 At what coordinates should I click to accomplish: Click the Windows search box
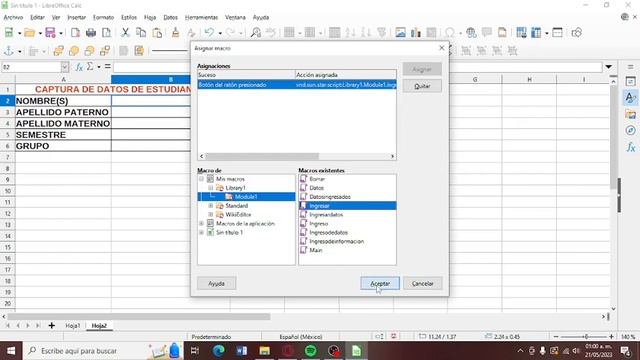(102, 351)
